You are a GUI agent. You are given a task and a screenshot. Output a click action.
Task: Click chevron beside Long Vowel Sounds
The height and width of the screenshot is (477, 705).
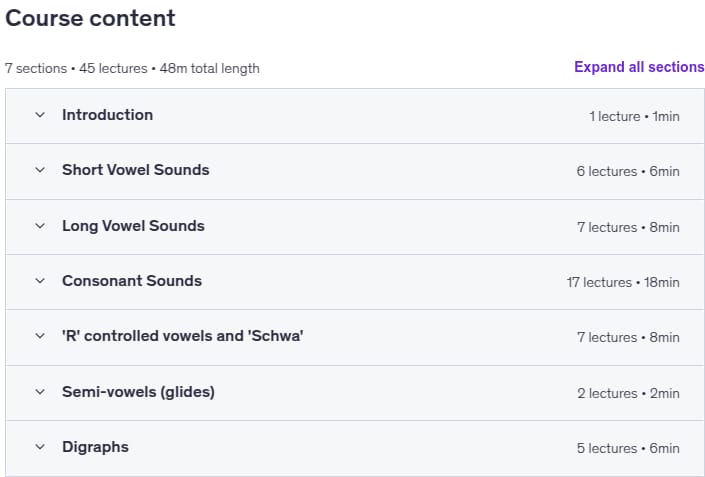(x=40, y=226)
